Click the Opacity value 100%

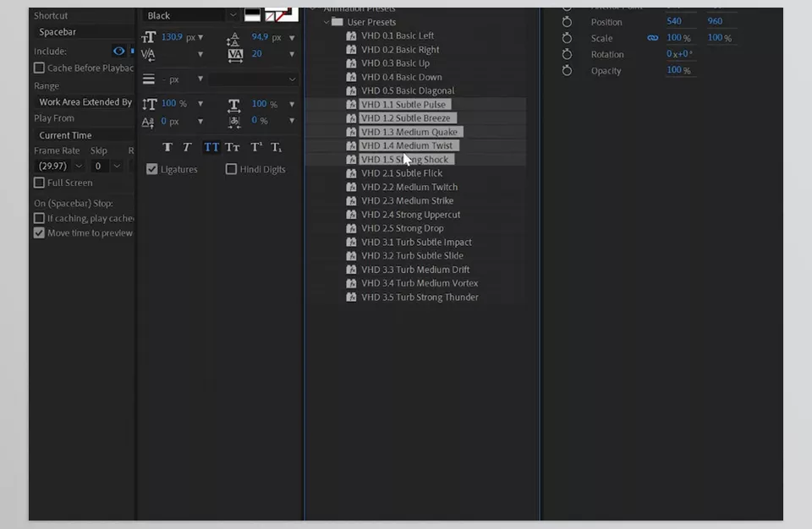[678, 70]
